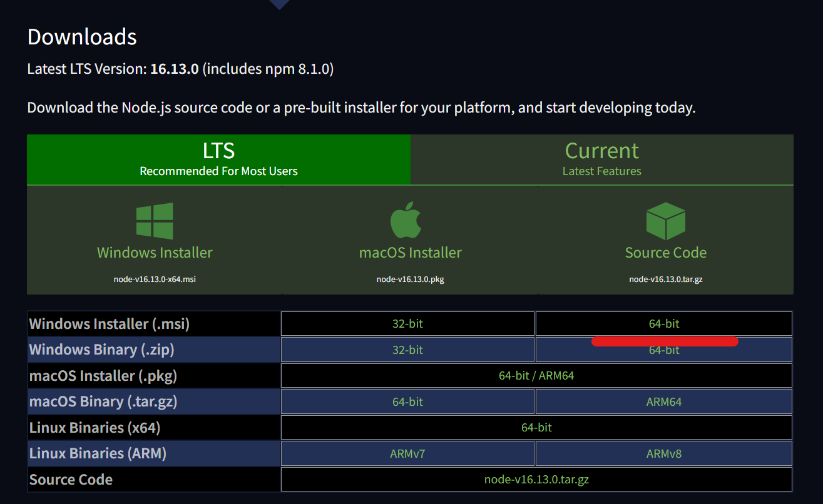The height and width of the screenshot is (504, 823).
Task: Click the Download the Node.js source code sentence
Action: tap(361, 108)
